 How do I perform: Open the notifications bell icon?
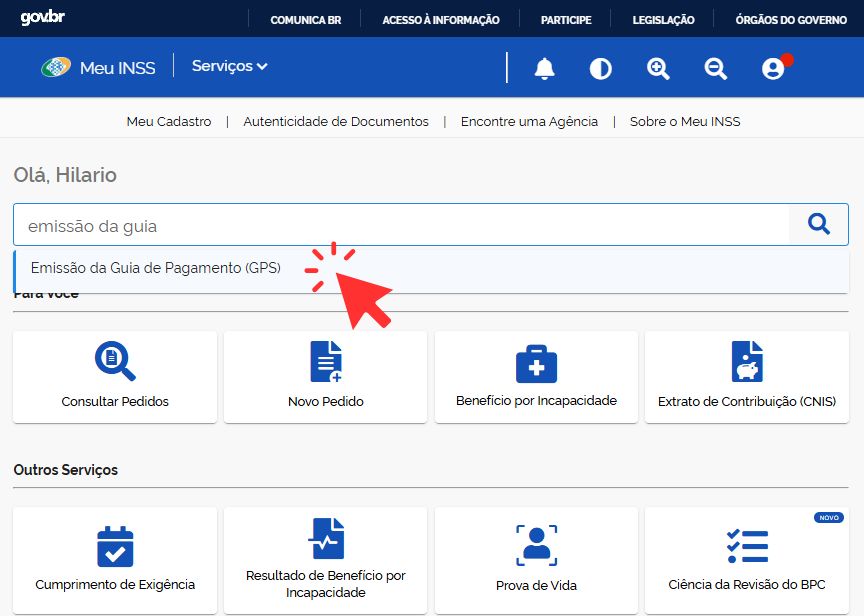(544, 68)
